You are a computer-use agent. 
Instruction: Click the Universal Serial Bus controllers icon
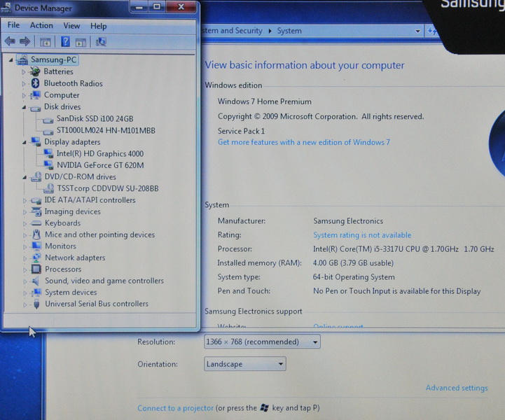(36, 304)
